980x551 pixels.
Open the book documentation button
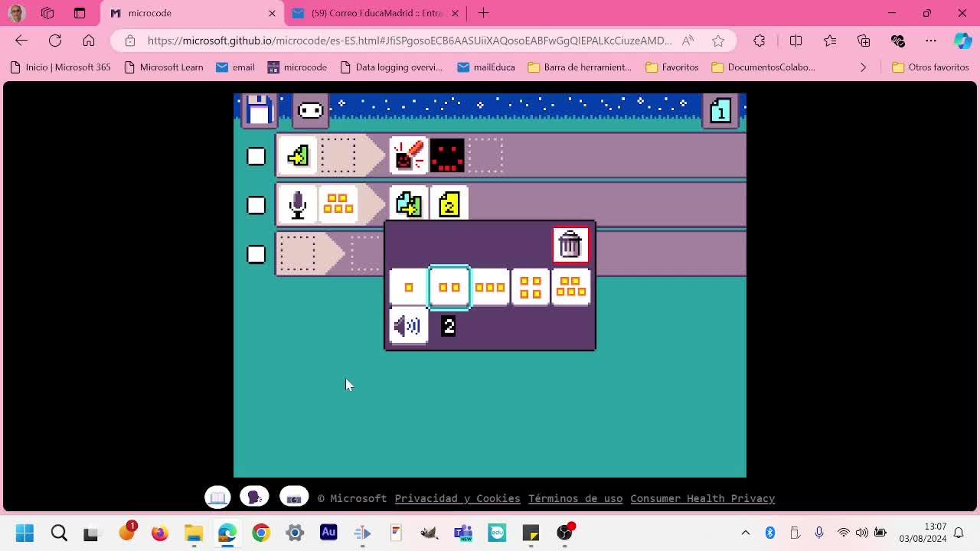[218, 497]
